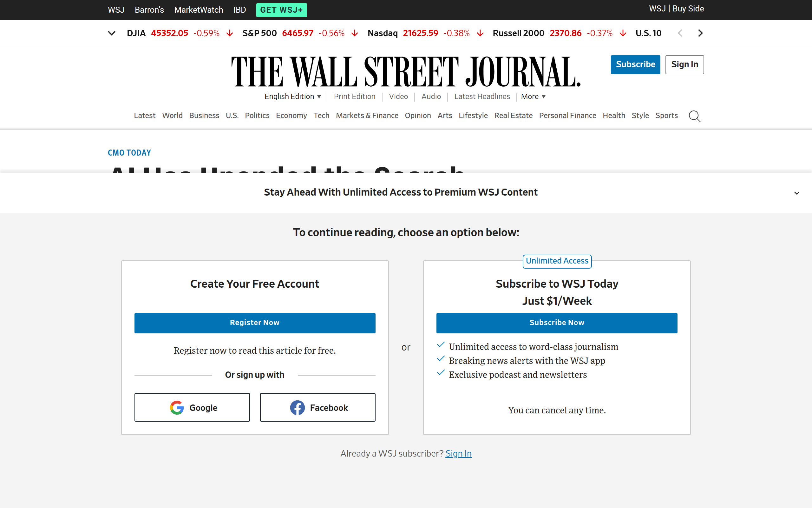Open the Business section
This screenshot has width=812, height=508.
(204, 116)
